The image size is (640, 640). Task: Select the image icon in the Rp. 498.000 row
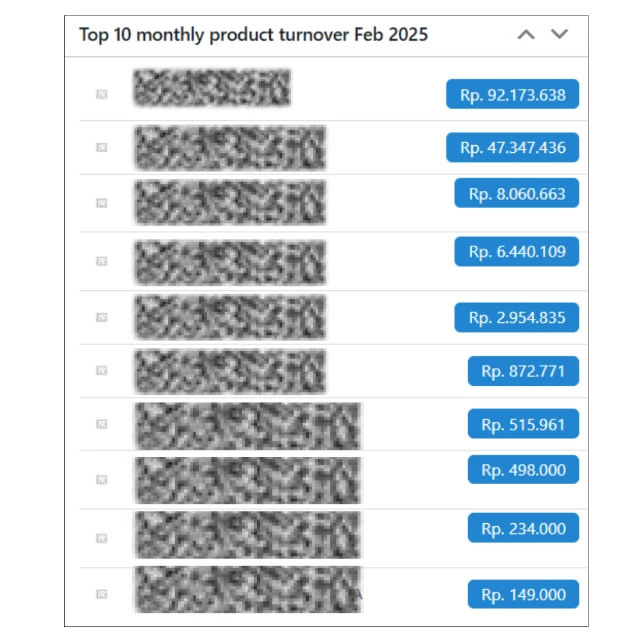(101, 480)
